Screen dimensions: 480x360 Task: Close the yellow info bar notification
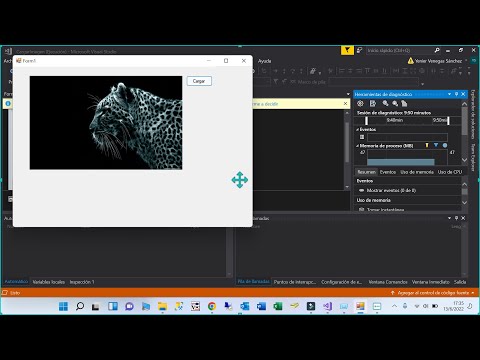point(345,104)
